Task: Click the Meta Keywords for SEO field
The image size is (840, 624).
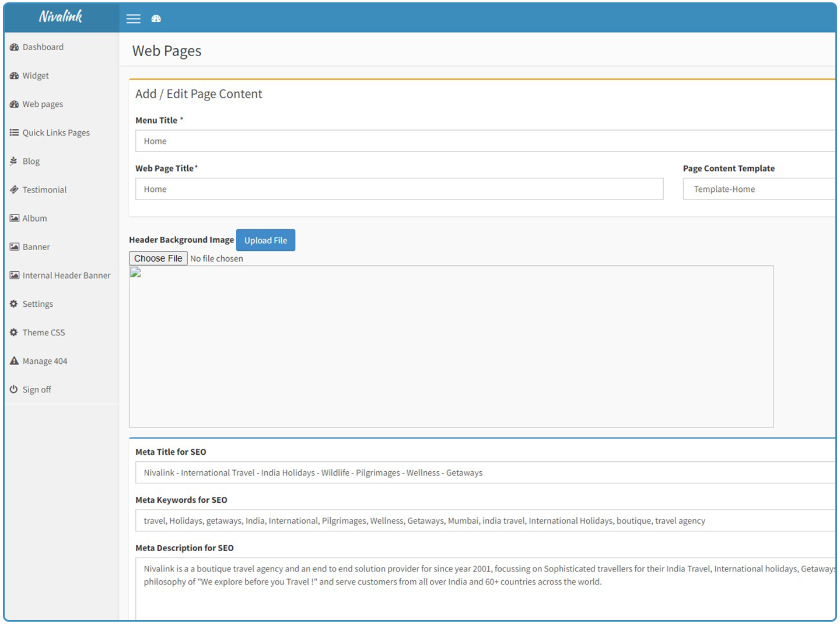Action: coord(484,521)
